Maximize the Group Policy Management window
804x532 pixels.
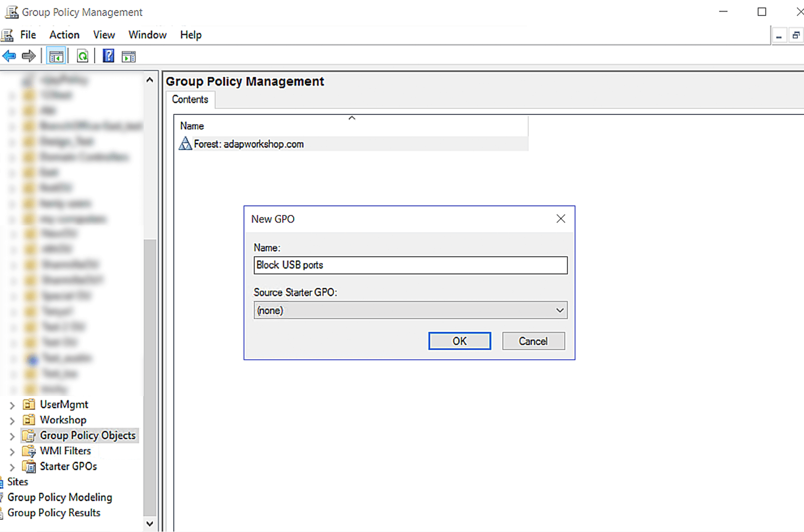(x=762, y=12)
